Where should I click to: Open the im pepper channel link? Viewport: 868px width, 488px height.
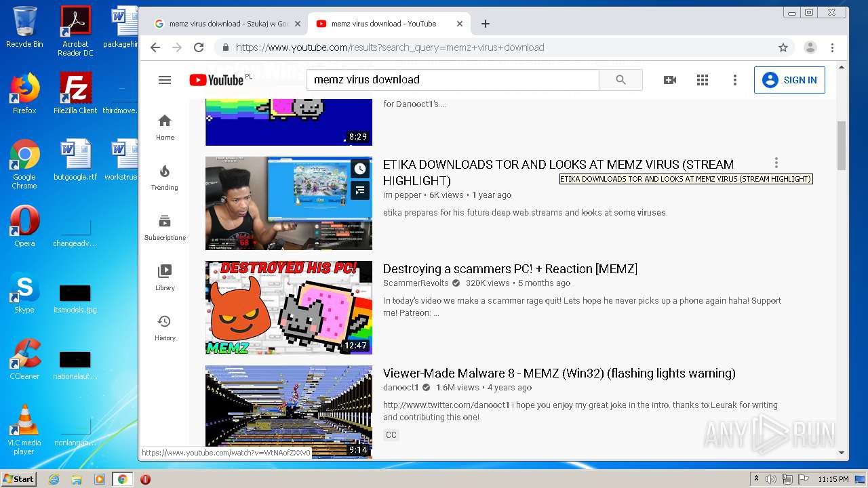click(403, 195)
